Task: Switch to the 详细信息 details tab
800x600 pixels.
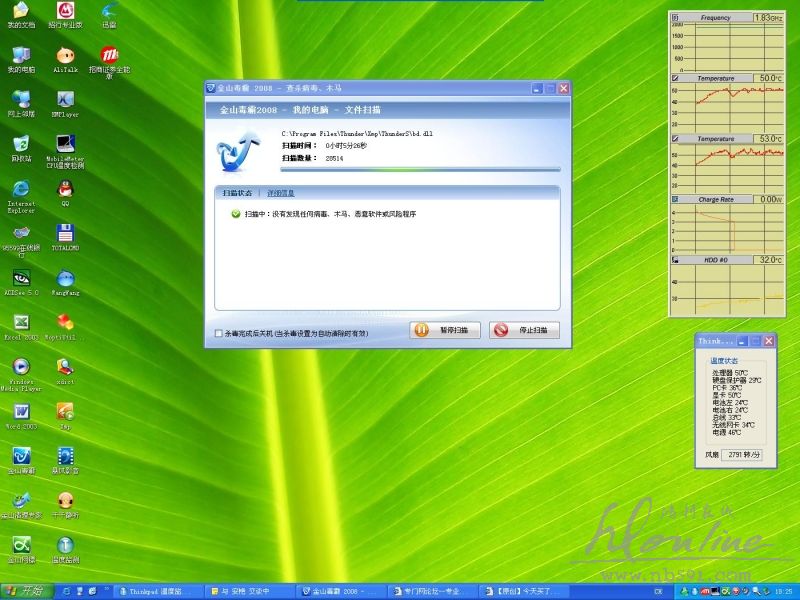Action: [281, 193]
